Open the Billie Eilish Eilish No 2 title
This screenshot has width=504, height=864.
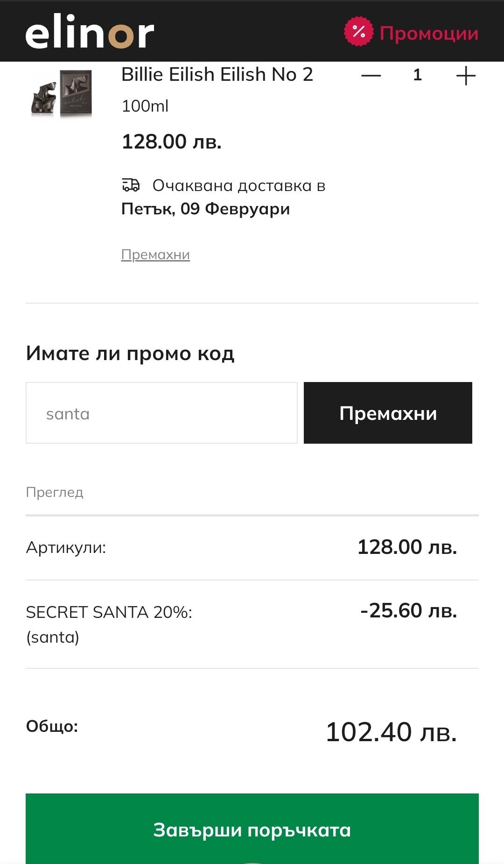(x=217, y=75)
